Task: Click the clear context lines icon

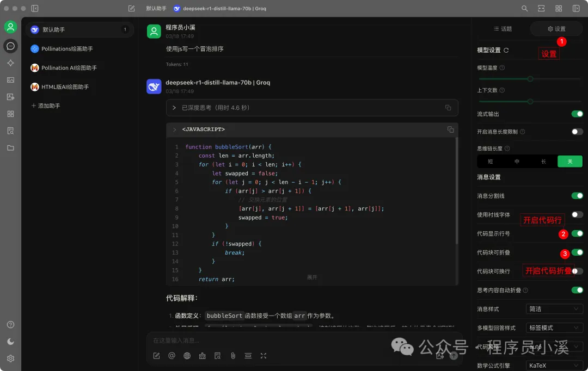Action: pyautogui.click(x=248, y=356)
